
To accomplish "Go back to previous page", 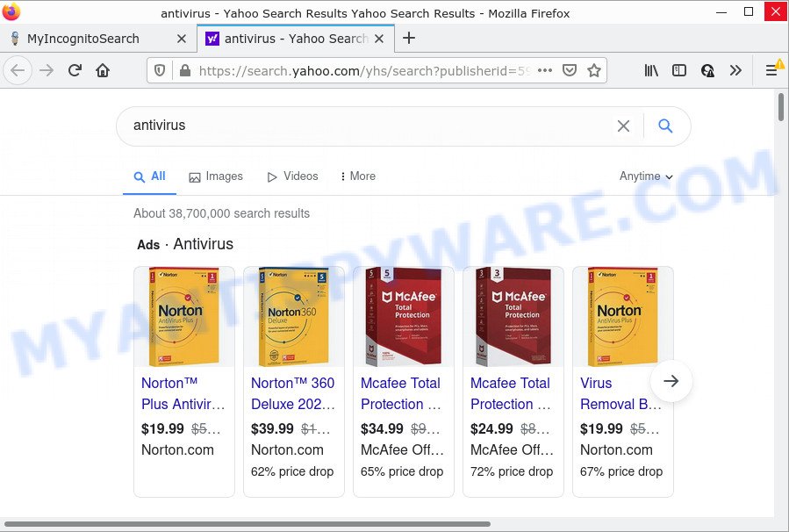I will pyautogui.click(x=18, y=70).
